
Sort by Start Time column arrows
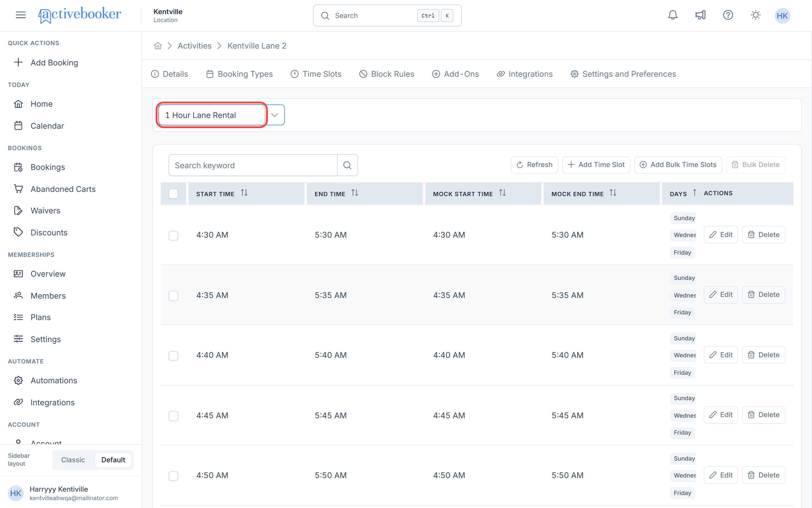click(x=244, y=193)
